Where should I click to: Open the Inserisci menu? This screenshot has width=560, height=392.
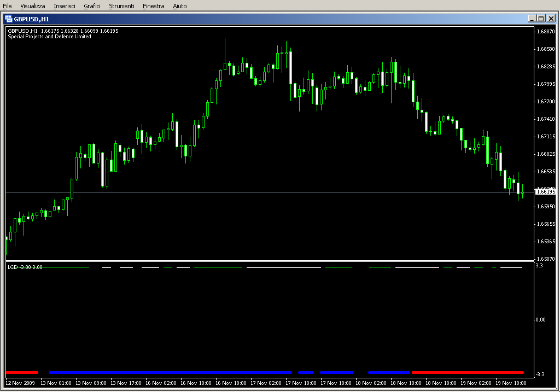pyautogui.click(x=65, y=6)
